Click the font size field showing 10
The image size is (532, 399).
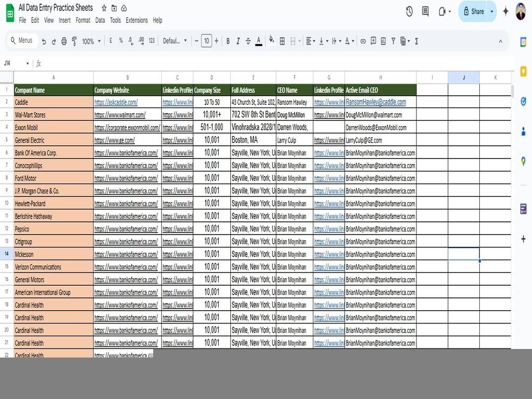(x=206, y=41)
